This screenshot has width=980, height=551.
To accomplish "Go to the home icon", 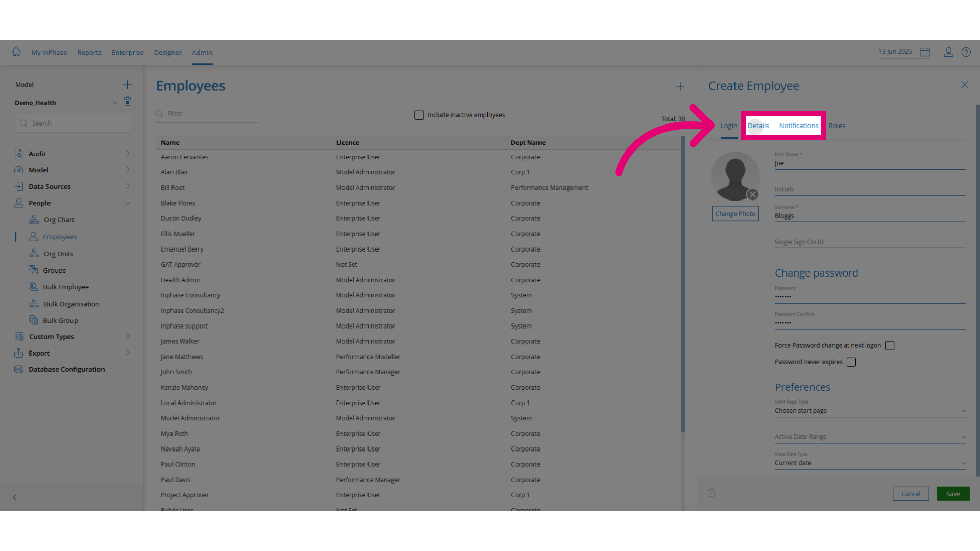I will point(16,52).
